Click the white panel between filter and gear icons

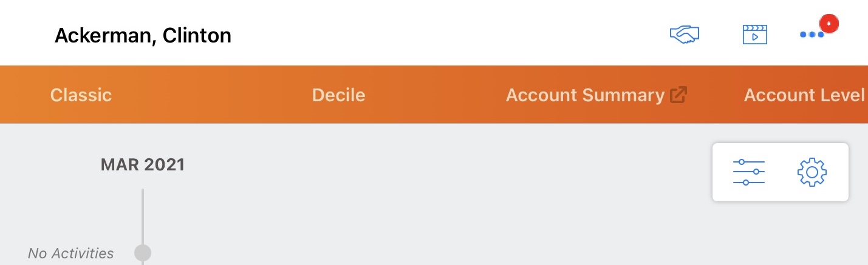coord(781,172)
